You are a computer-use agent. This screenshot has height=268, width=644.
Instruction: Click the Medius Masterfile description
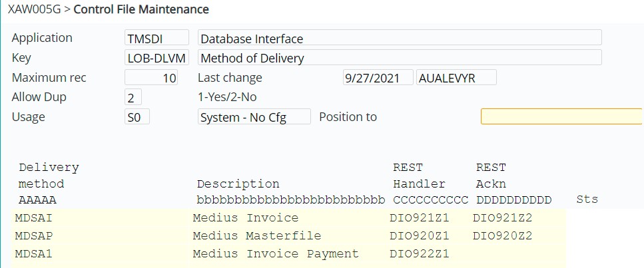point(256,236)
